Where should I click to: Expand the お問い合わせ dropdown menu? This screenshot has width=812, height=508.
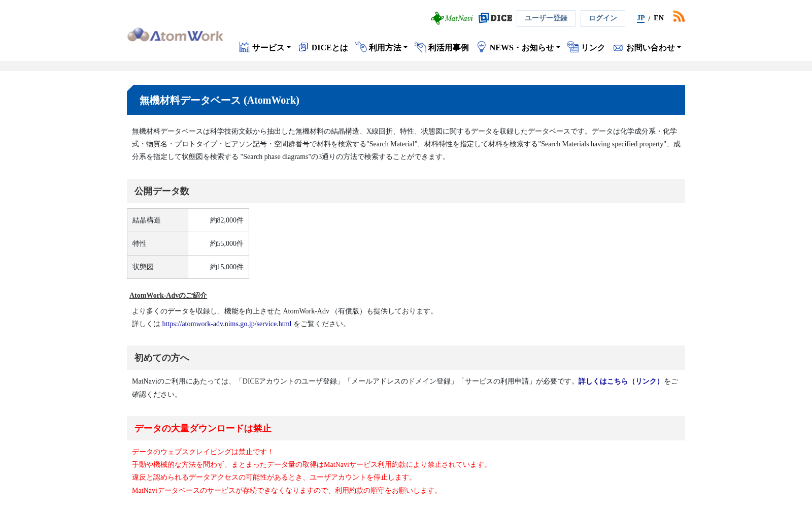click(653, 48)
